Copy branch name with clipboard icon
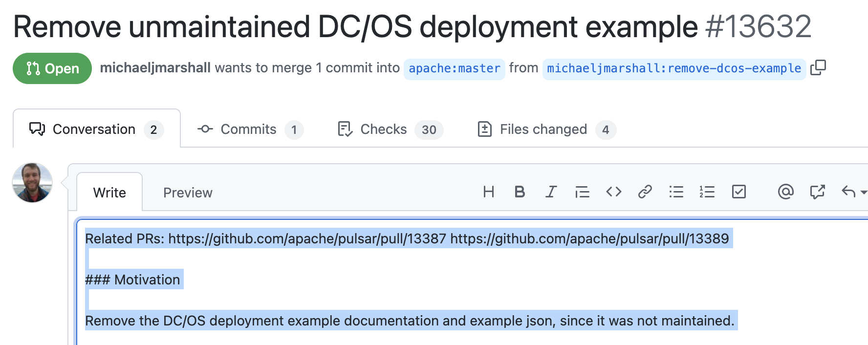Viewport: 868px width, 345px height. (x=818, y=68)
